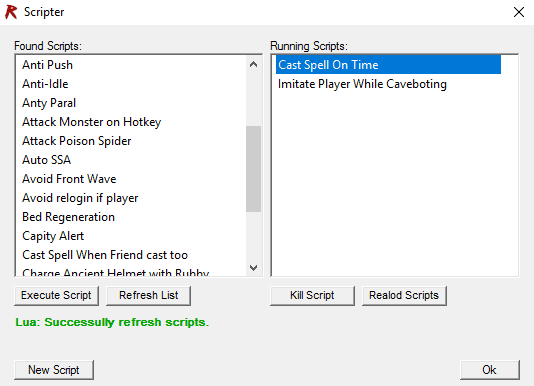Select Anty Paral script
534x386 pixels.
131,103
